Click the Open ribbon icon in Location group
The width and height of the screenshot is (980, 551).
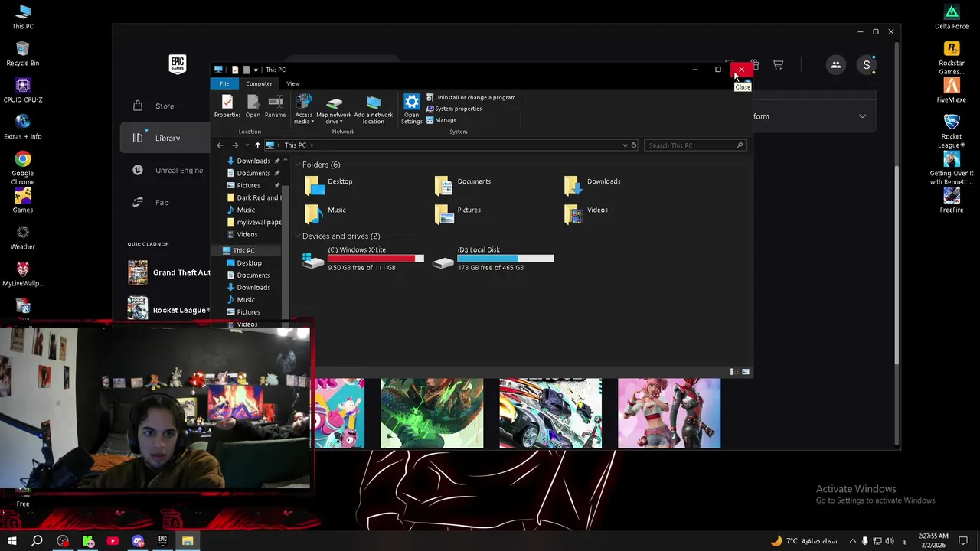(253, 106)
